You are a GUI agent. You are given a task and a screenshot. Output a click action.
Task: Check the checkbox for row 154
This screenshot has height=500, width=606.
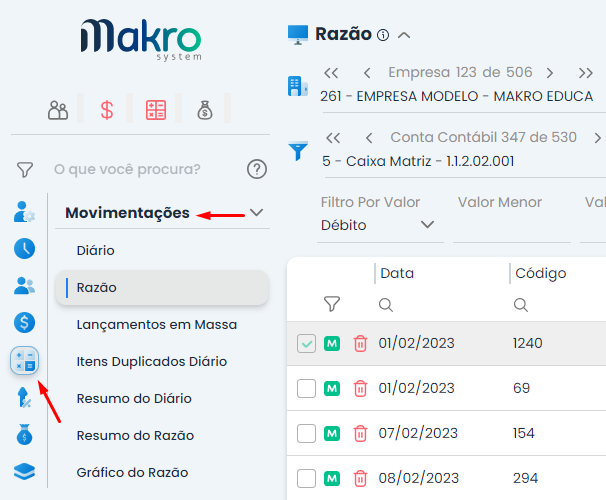click(306, 434)
